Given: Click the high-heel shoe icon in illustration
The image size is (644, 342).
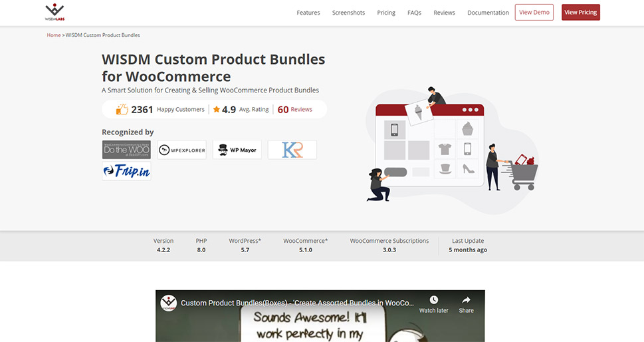Looking at the screenshot, I should pos(469,168).
